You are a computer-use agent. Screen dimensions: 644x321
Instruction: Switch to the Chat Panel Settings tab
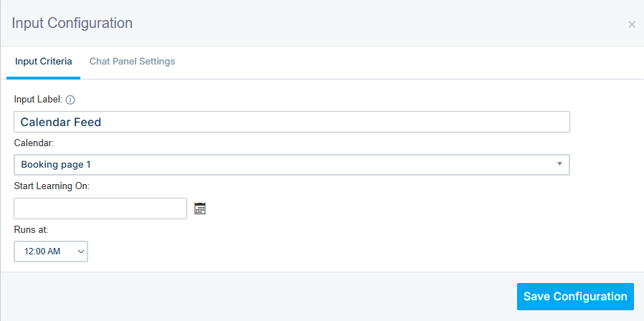[132, 62]
